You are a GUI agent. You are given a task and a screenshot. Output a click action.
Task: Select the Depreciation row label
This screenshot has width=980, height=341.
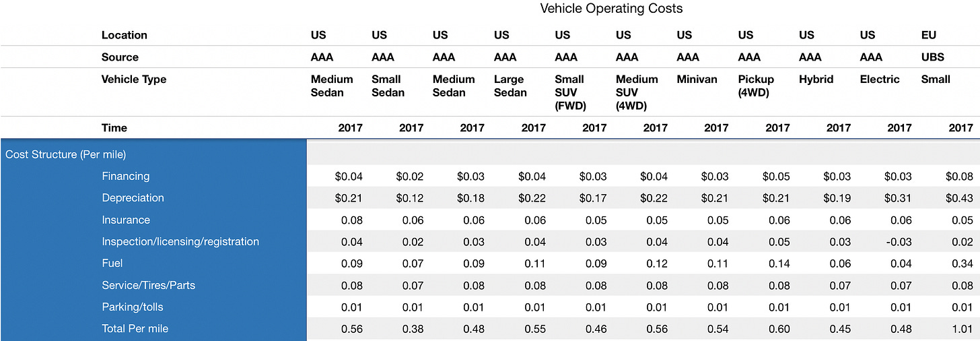tap(133, 198)
